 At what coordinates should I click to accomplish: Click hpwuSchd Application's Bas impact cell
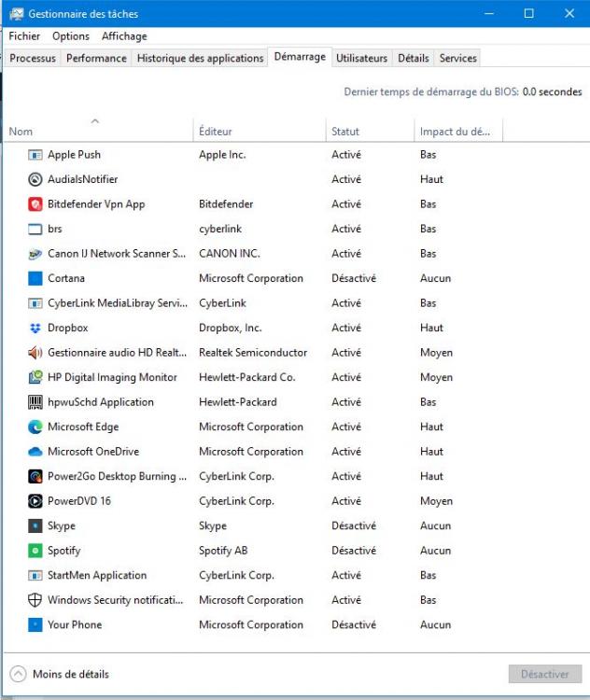pos(428,402)
